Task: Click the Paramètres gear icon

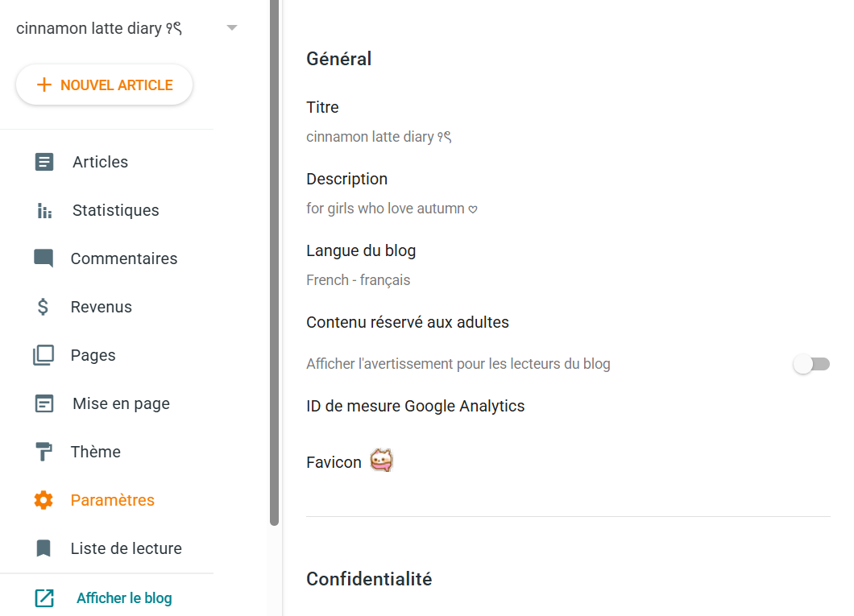Action: pos(44,500)
